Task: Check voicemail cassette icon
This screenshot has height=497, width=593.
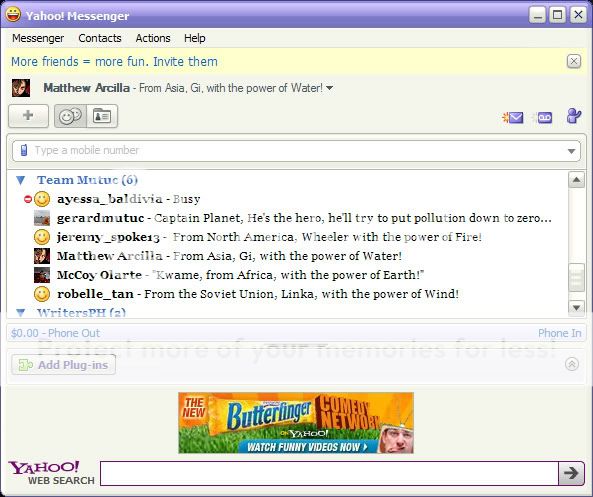Action: pyautogui.click(x=543, y=118)
